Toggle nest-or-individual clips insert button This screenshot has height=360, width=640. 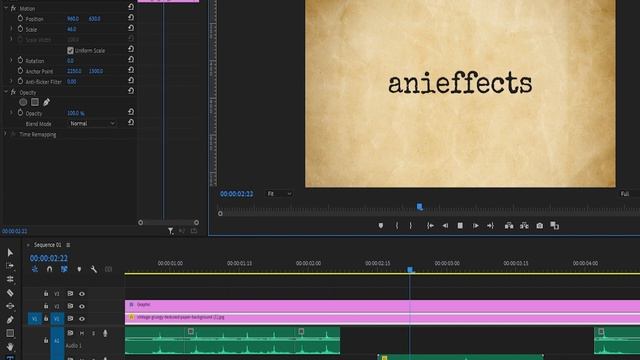35,269
